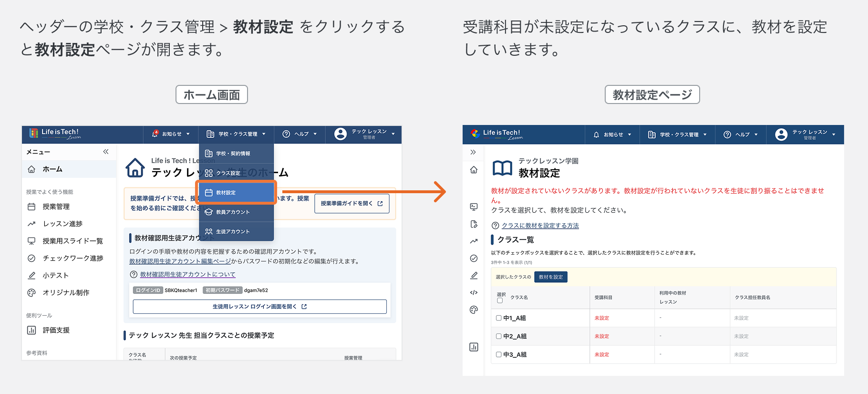This screenshot has height=394, width=868.
Task: Choose 教材設定 in the dropdown menu
Action: click(236, 193)
